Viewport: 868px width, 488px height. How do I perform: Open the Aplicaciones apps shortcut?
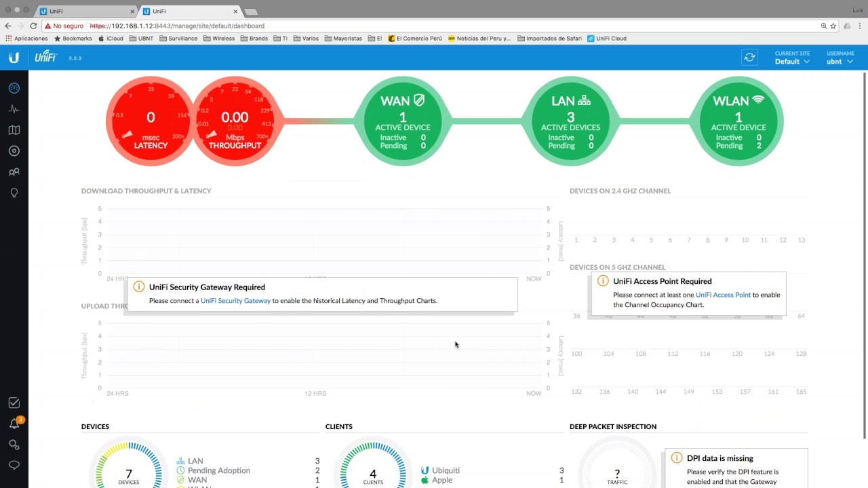(x=26, y=39)
